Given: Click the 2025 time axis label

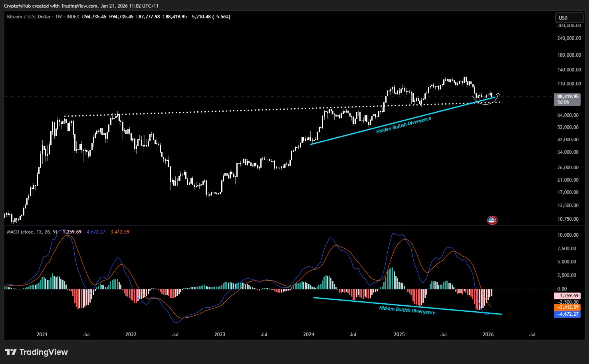Looking at the screenshot, I should pos(399,334).
